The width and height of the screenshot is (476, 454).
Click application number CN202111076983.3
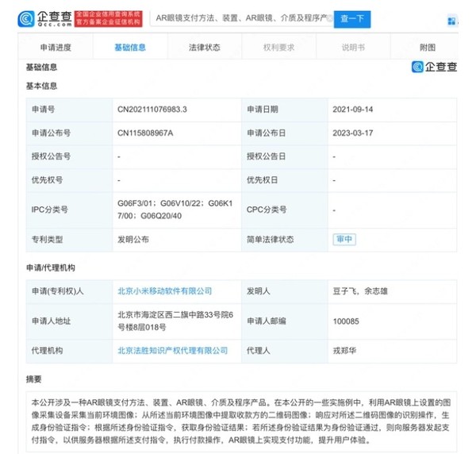coord(152,110)
